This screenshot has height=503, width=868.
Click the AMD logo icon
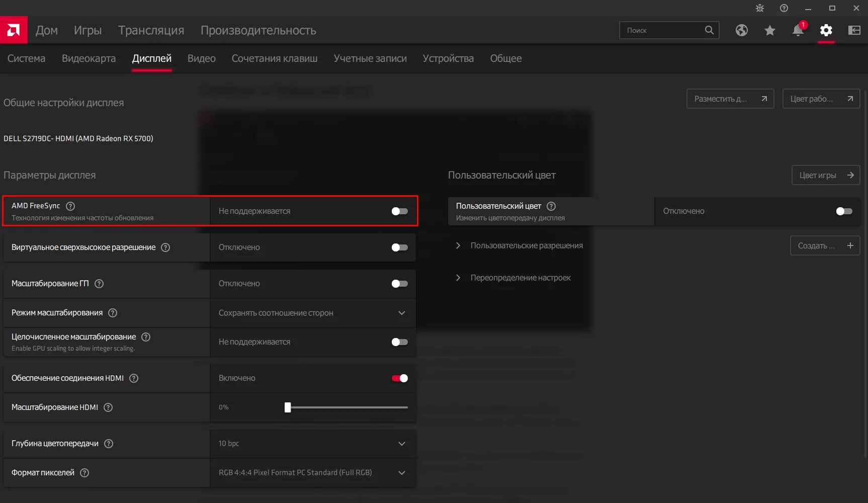[x=14, y=30]
